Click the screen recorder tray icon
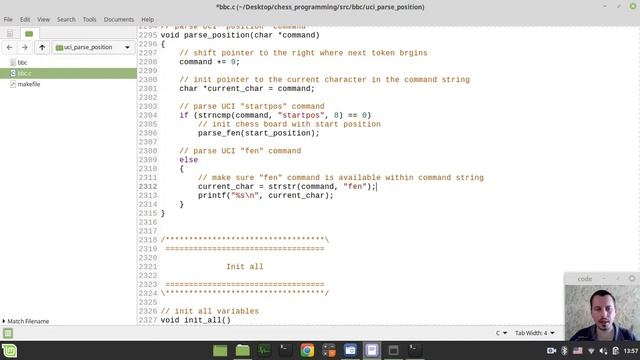The width and height of the screenshot is (640, 360). (551, 351)
